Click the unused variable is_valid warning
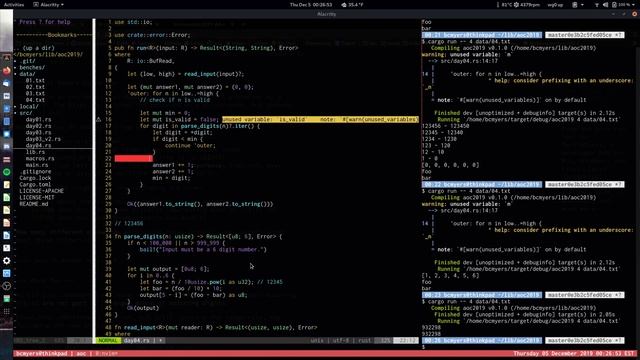The image size is (640, 360). click(320, 120)
